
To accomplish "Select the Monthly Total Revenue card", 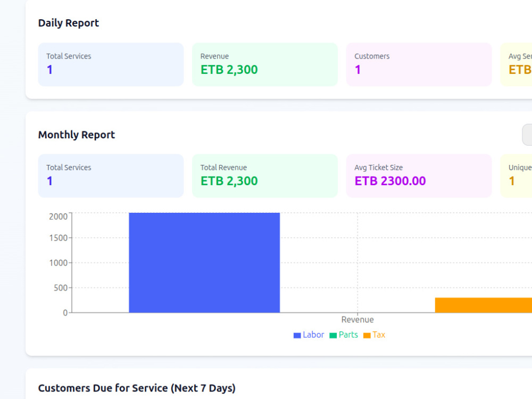I will pos(265,176).
